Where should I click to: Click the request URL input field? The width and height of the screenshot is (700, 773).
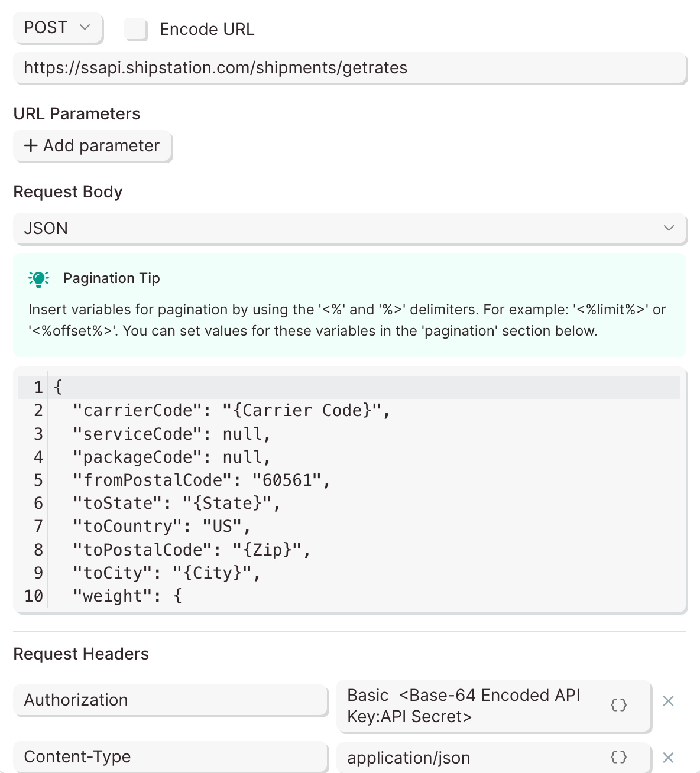pyautogui.click(x=349, y=68)
